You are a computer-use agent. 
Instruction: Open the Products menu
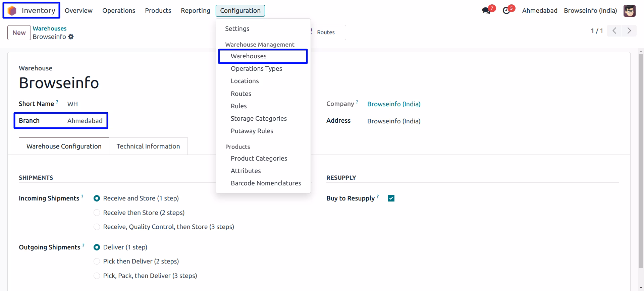tap(158, 11)
